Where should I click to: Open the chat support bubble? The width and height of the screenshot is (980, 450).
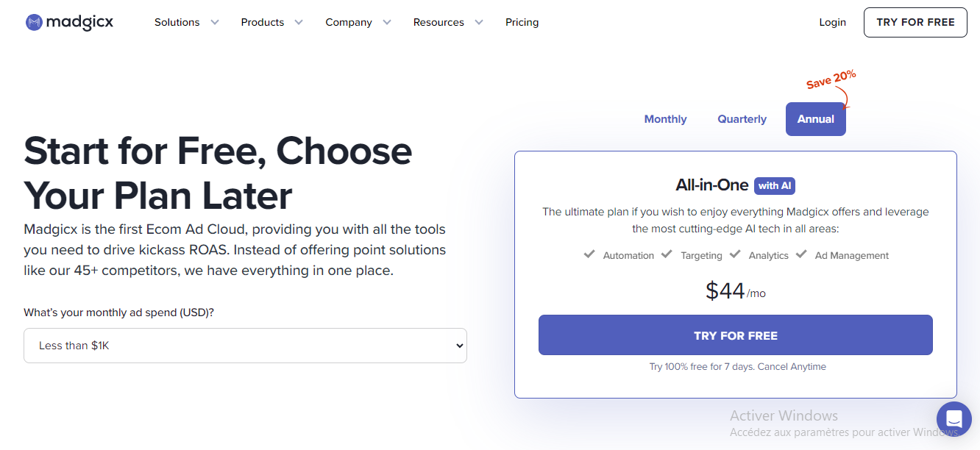954,419
